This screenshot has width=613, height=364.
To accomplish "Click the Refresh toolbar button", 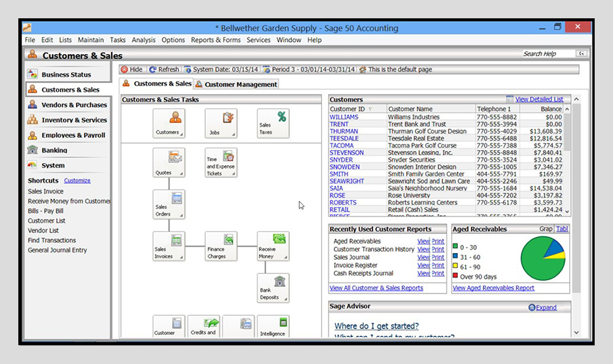I will [x=164, y=70].
